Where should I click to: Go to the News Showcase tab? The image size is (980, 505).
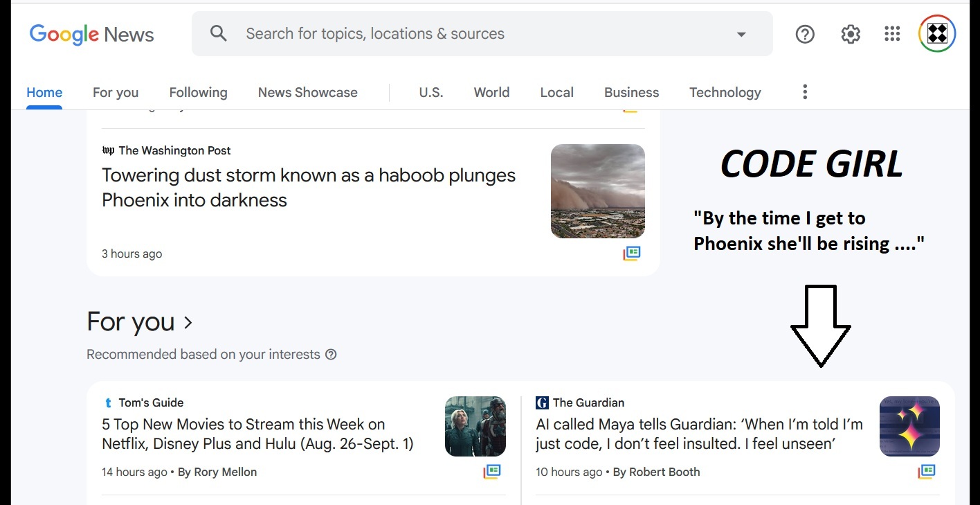pos(307,92)
